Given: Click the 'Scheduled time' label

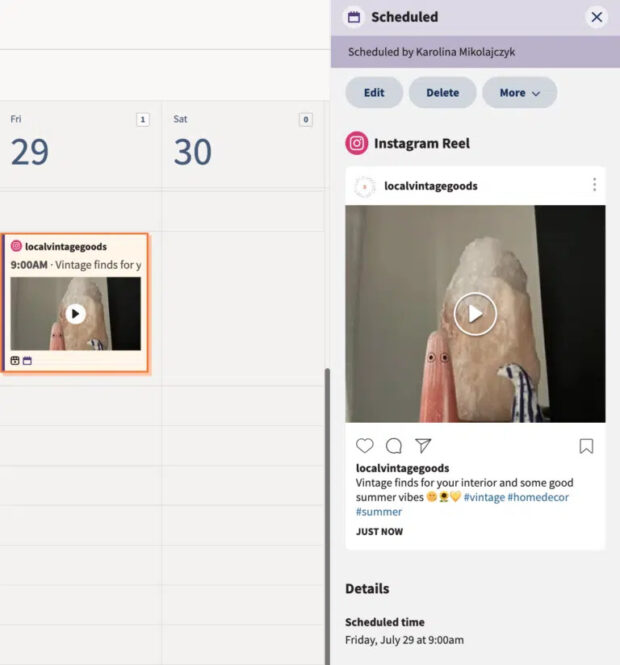Looking at the screenshot, I should (385, 622).
